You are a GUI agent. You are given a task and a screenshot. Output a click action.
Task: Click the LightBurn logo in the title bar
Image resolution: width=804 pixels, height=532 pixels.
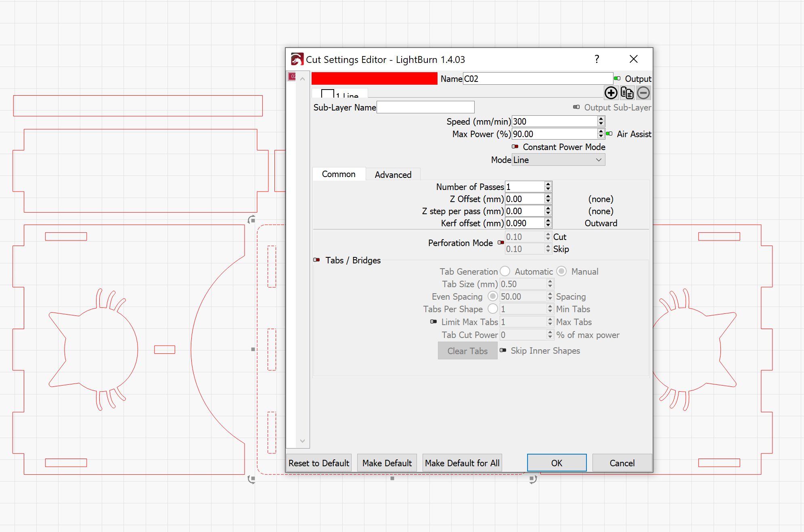(297, 59)
